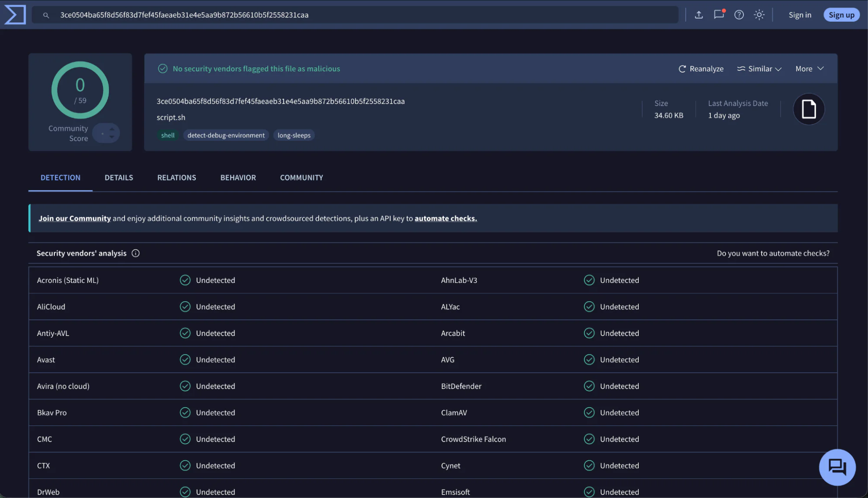Image resolution: width=868 pixels, height=498 pixels.
Task: Click the ClamAV vendor name
Action: point(454,413)
